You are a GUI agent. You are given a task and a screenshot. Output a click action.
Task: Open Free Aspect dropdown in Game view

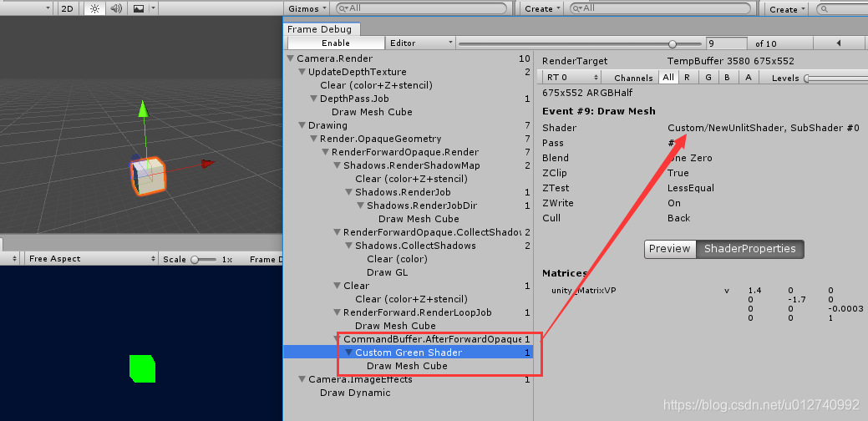click(91, 259)
